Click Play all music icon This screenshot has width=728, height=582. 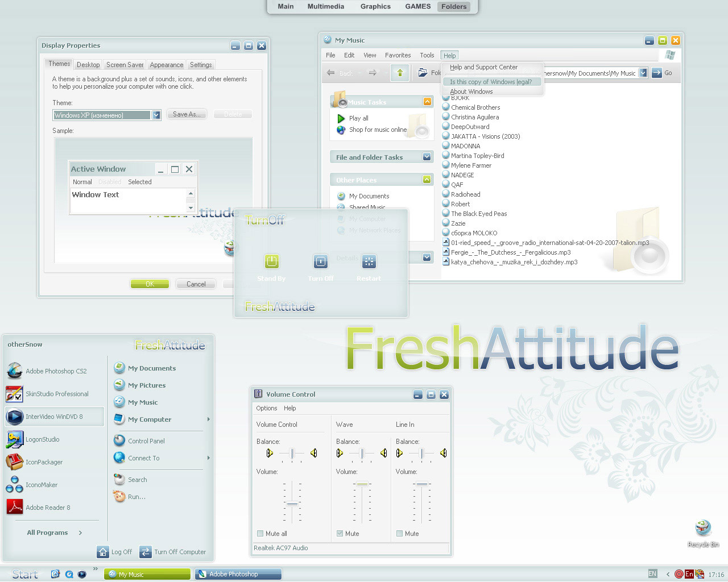(x=341, y=118)
